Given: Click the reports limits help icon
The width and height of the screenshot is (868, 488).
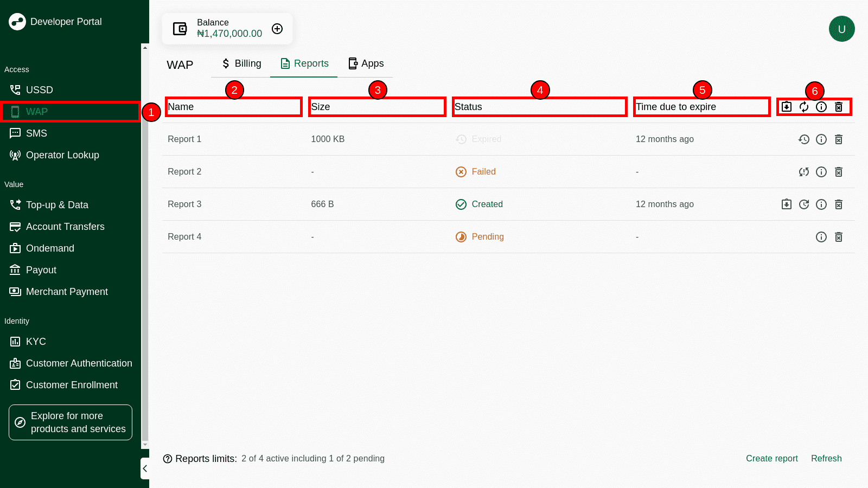Looking at the screenshot, I should click(168, 459).
